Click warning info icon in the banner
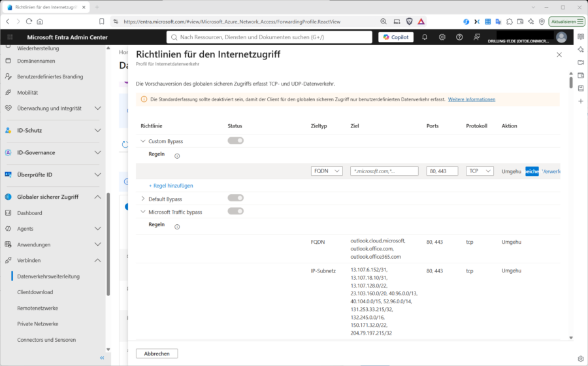Viewport: 588px width, 366px height. tap(144, 99)
